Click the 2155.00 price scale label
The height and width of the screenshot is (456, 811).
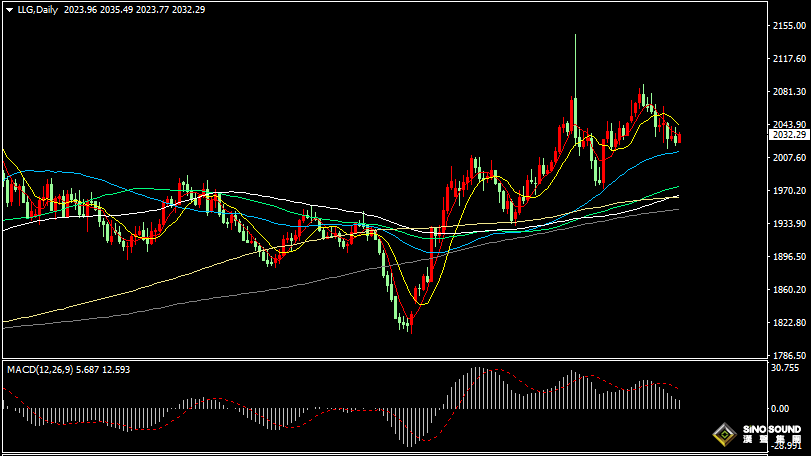791,26
